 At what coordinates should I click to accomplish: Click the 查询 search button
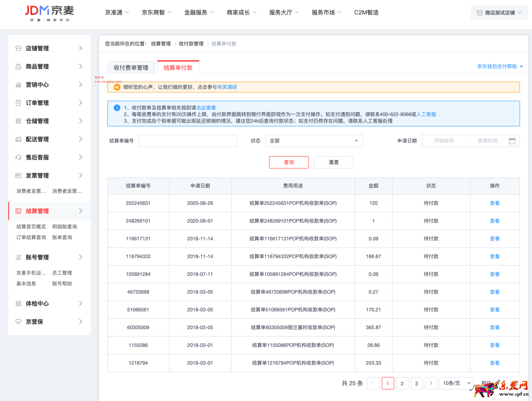point(289,162)
